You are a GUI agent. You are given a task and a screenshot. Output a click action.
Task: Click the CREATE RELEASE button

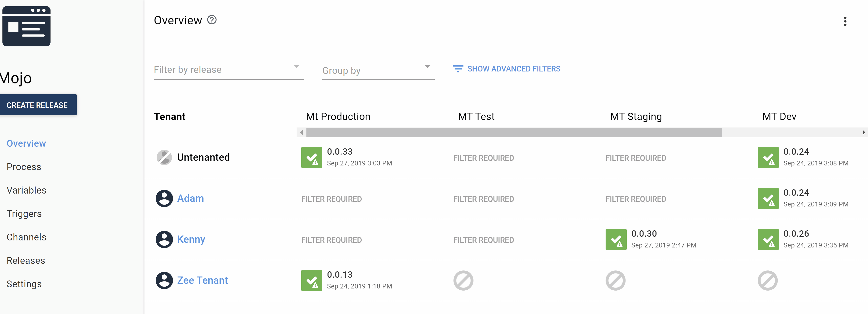point(38,105)
